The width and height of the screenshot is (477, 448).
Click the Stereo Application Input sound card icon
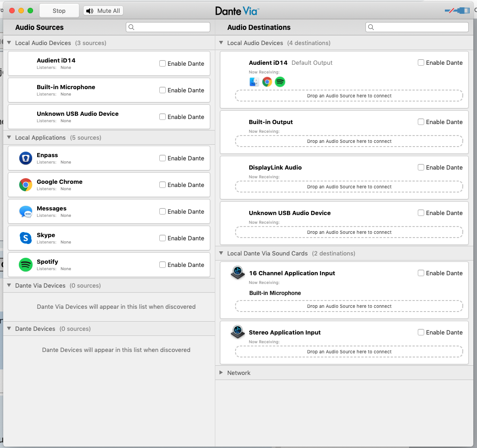click(237, 332)
